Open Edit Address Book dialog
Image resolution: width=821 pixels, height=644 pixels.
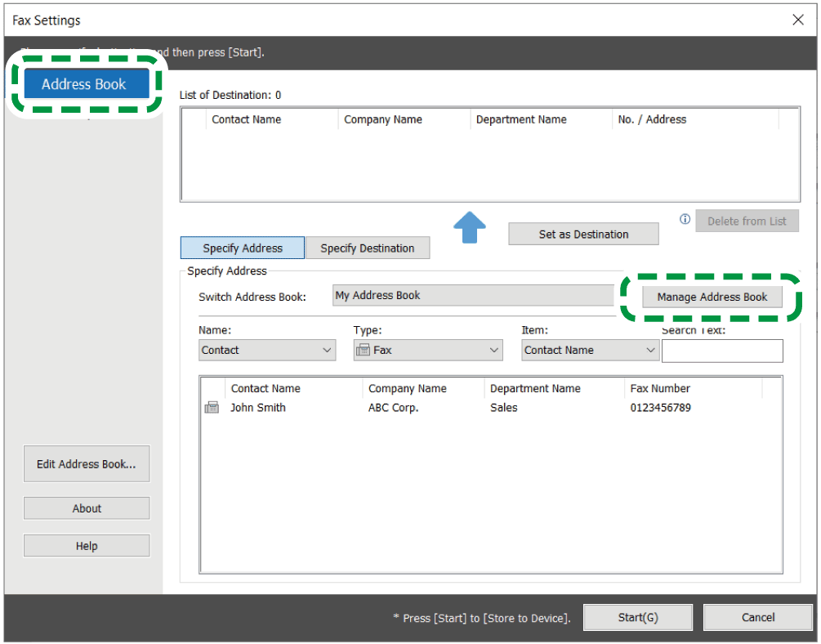tap(87, 464)
